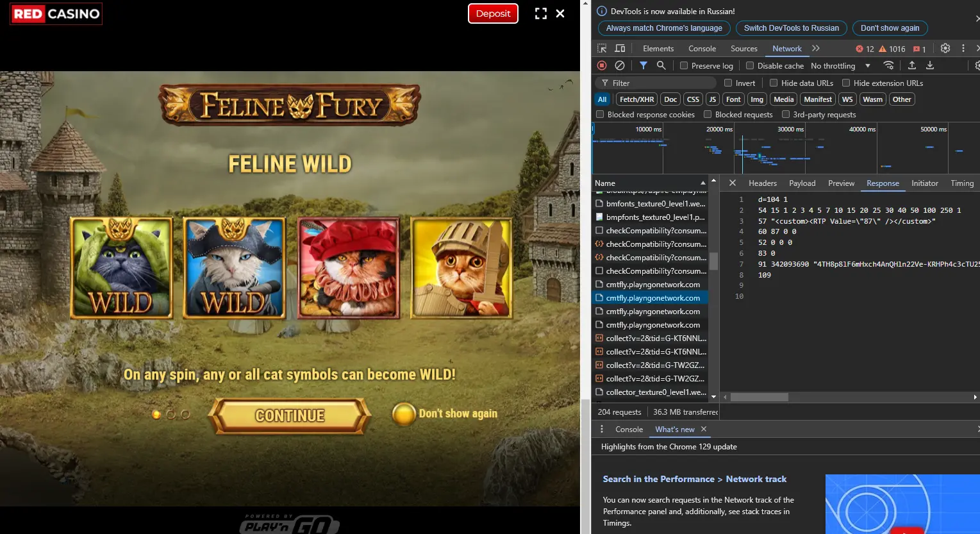This screenshot has width=980, height=534.
Task: Select bmfonts_texture0_level1.we... request row
Action: [651, 203]
